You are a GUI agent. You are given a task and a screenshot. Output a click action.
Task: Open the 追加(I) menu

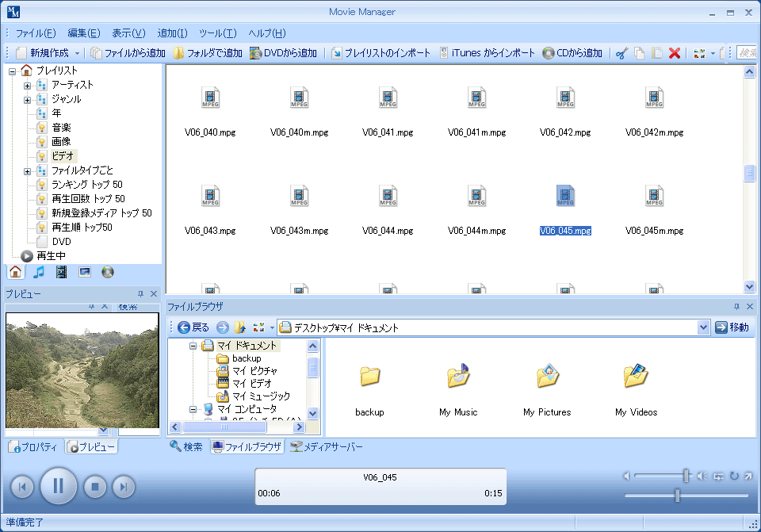pos(172,33)
